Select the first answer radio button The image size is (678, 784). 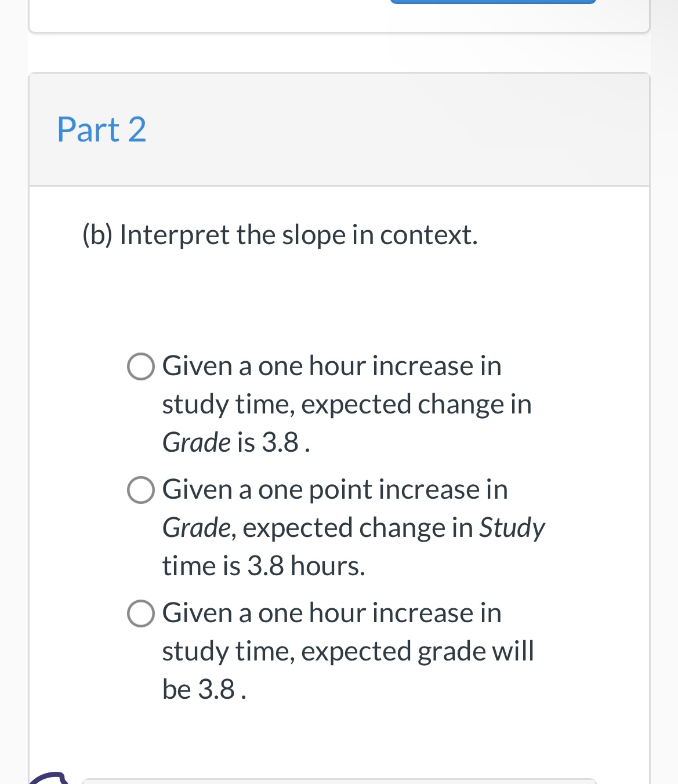[x=140, y=367]
